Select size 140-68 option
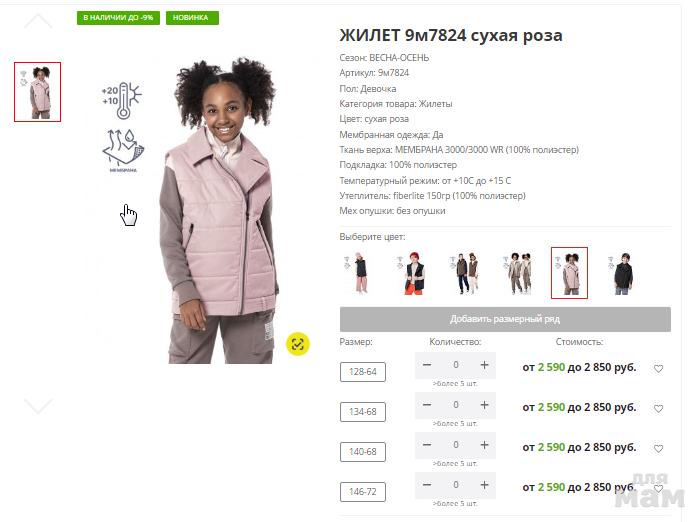This screenshot has width=700, height=522. pos(362,452)
